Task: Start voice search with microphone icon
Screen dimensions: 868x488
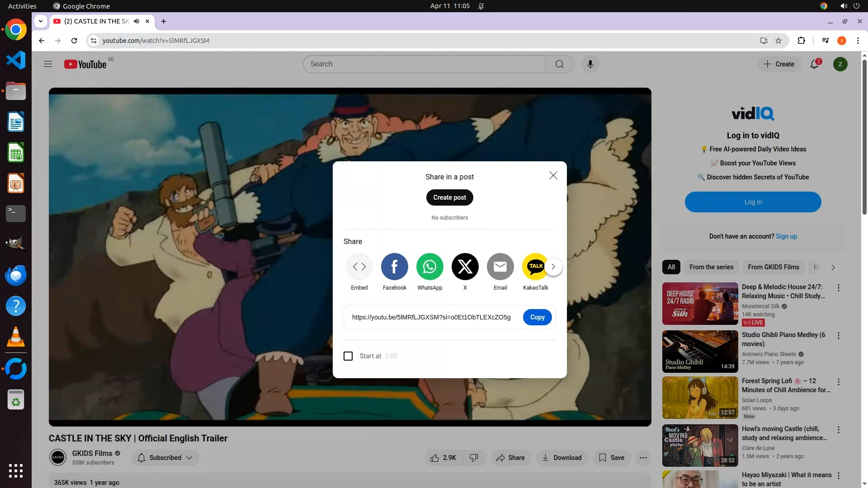Action: (x=590, y=64)
